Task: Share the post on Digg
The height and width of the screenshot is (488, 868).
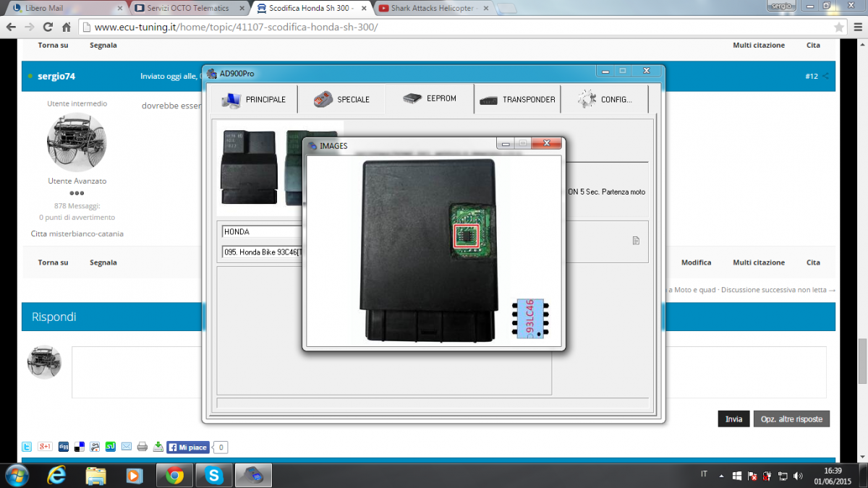Action: point(64,447)
